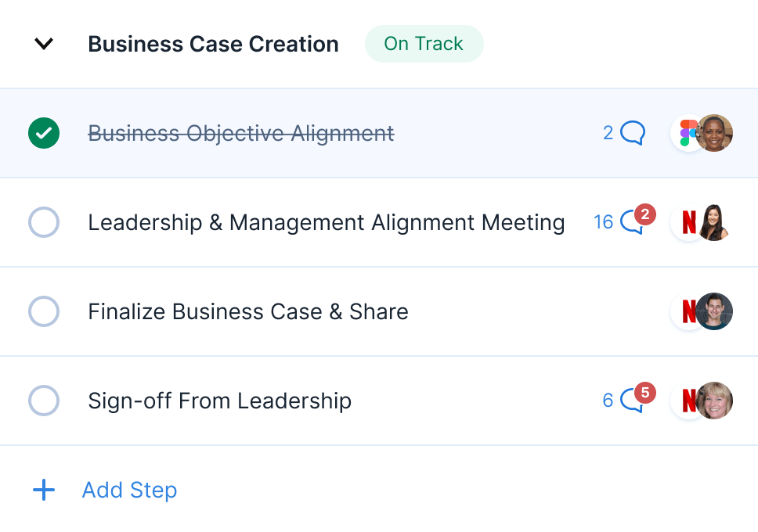Click Netflix icon on Leadership & Management row
The image size is (758, 532).
click(x=688, y=223)
